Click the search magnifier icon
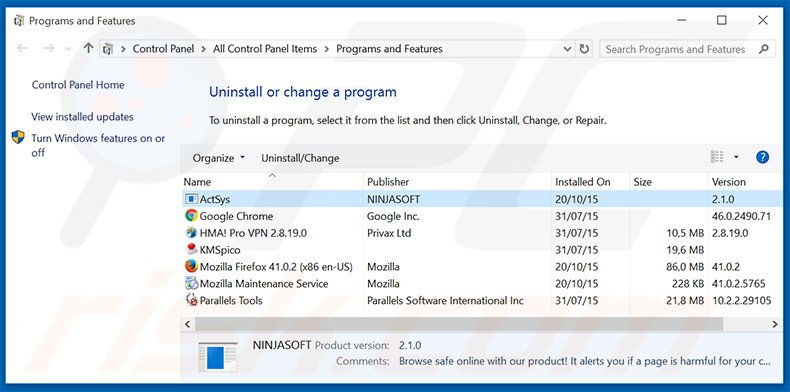 tap(764, 49)
